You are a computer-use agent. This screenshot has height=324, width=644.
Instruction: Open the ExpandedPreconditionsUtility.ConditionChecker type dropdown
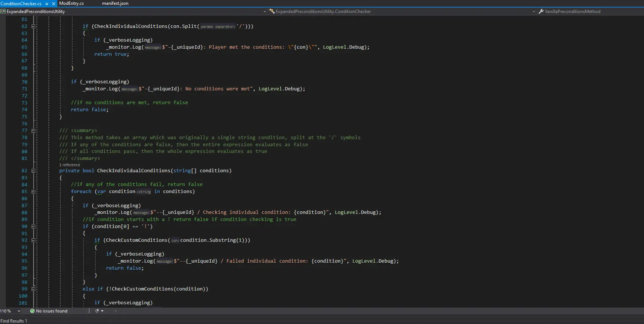point(533,12)
